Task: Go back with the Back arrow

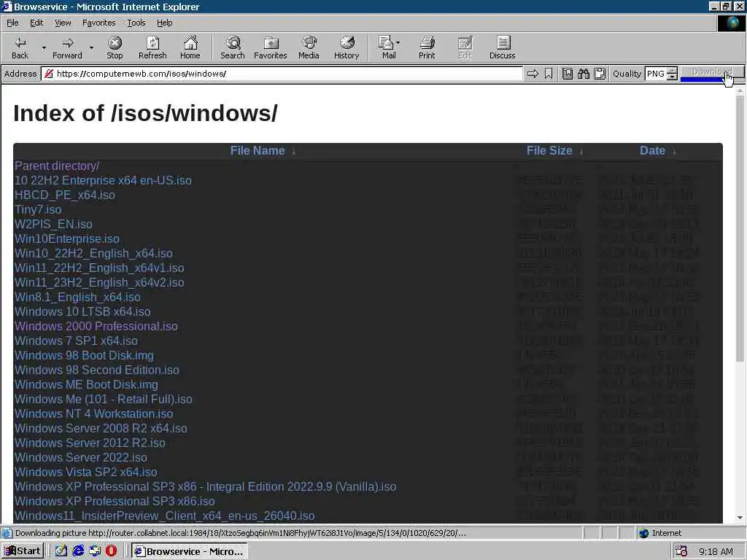Action: click(x=20, y=47)
